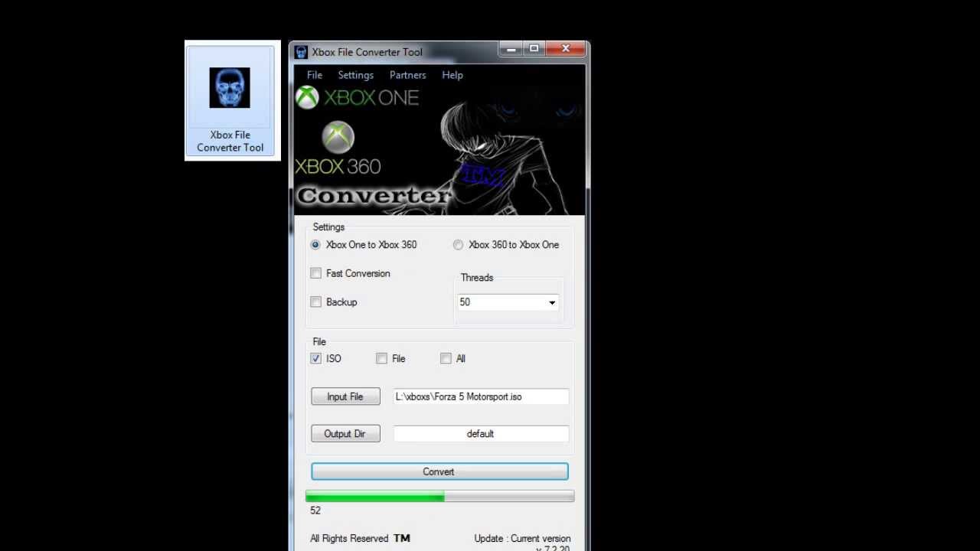Click the Convert button
The height and width of the screenshot is (551, 980).
(x=439, y=471)
